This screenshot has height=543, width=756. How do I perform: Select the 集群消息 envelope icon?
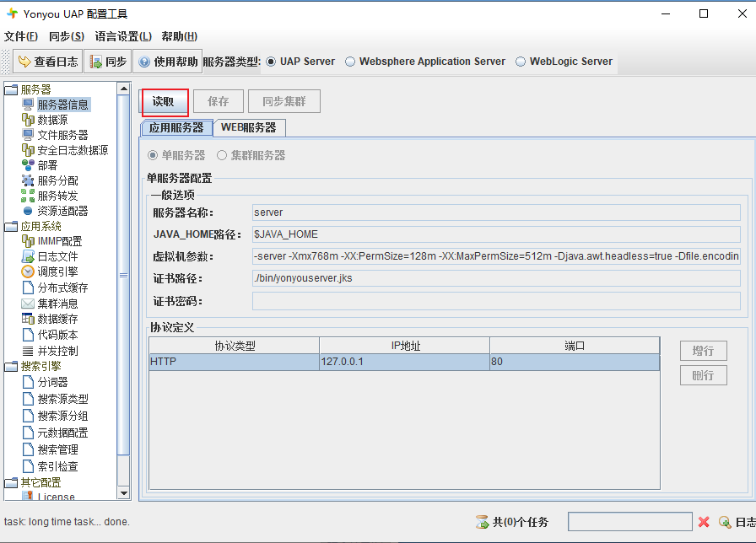pyautogui.click(x=28, y=304)
